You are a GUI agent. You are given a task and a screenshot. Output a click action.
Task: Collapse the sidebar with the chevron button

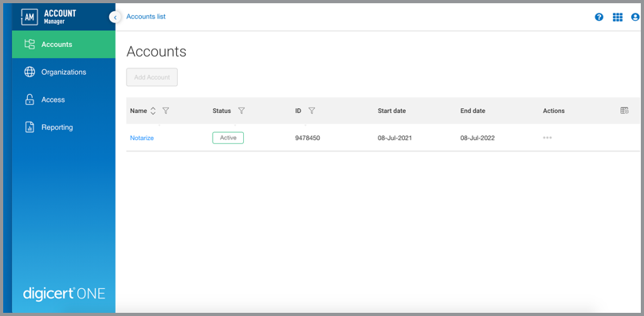pyautogui.click(x=115, y=18)
